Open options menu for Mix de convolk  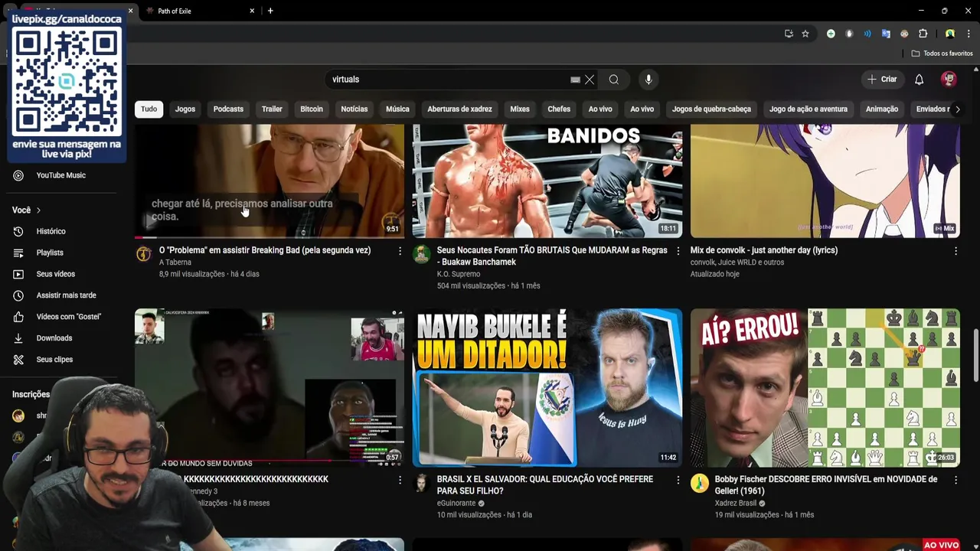tap(955, 251)
